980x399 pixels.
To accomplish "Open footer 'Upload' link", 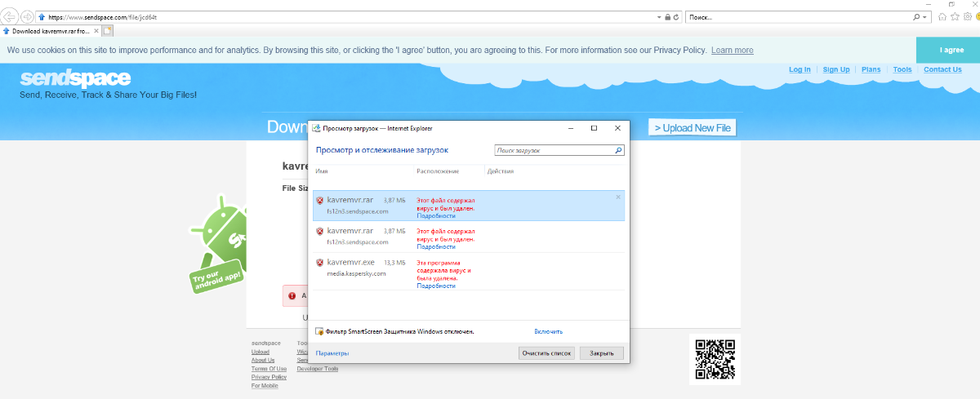I will [x=261, y=352].
